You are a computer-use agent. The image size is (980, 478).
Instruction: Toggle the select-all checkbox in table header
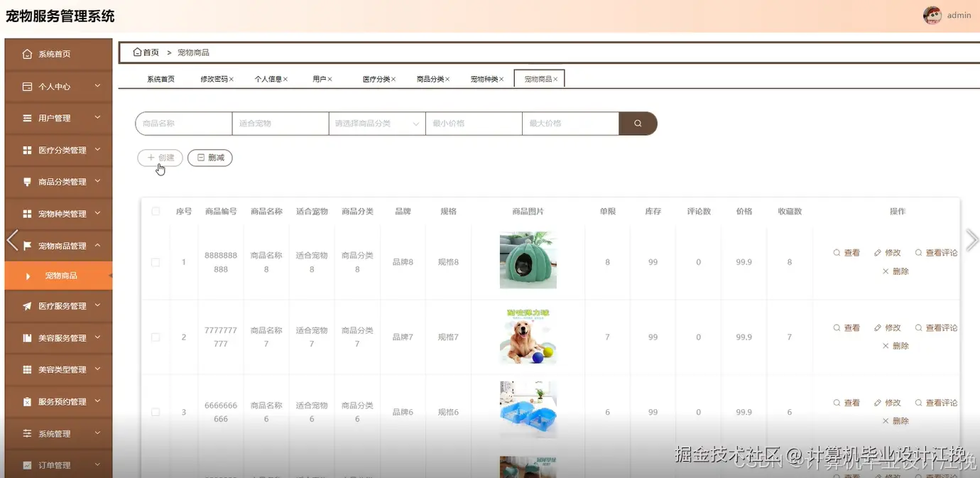pyautogui.click(x=156, y=212)
